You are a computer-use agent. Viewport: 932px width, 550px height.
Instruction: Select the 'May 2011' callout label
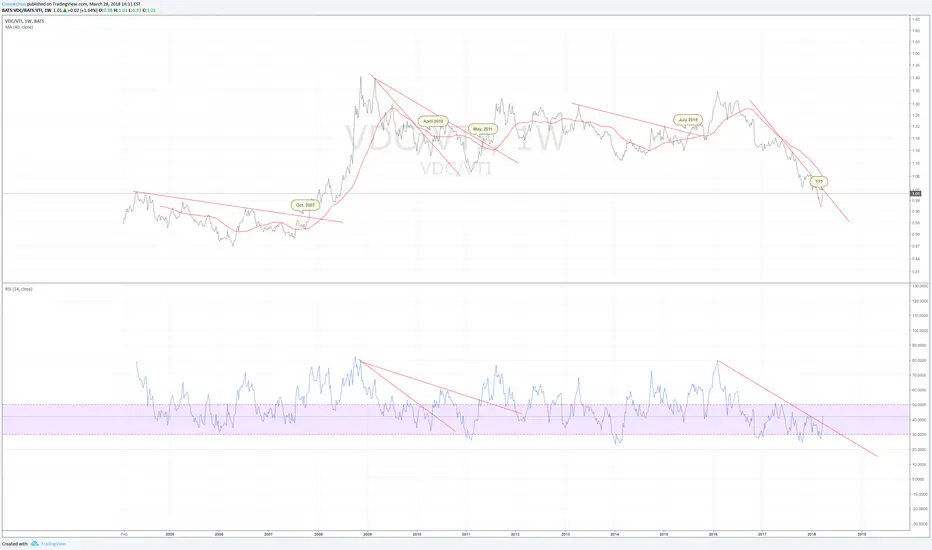(483, 129)
